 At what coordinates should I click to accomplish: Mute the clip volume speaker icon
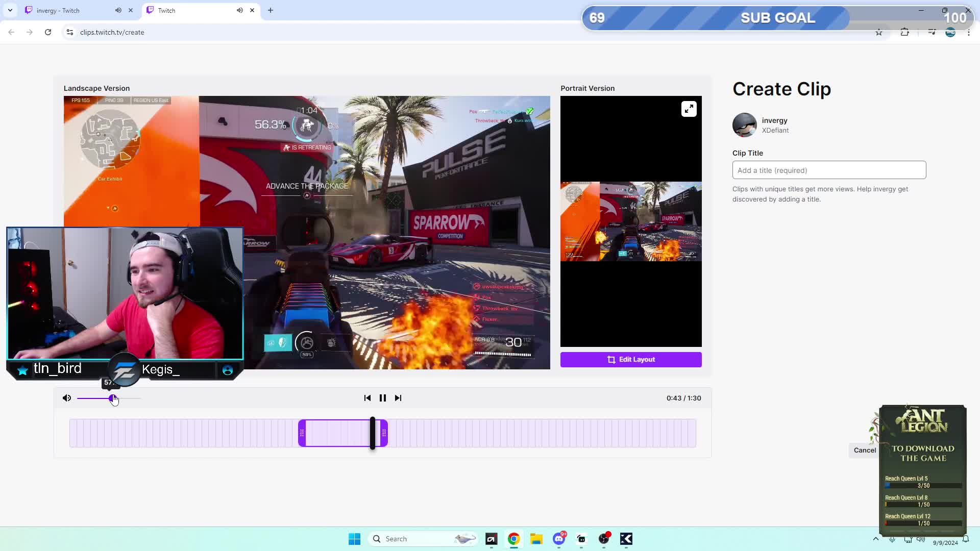coord(67,398)
